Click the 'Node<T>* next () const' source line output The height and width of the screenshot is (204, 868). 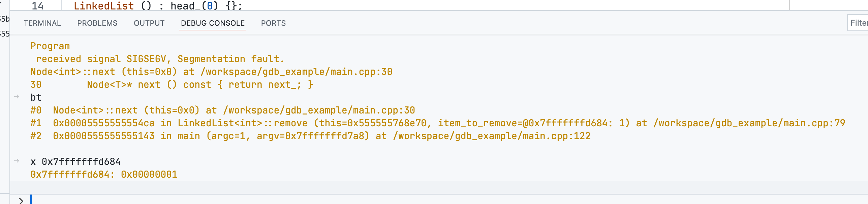[x=200, y=84]
